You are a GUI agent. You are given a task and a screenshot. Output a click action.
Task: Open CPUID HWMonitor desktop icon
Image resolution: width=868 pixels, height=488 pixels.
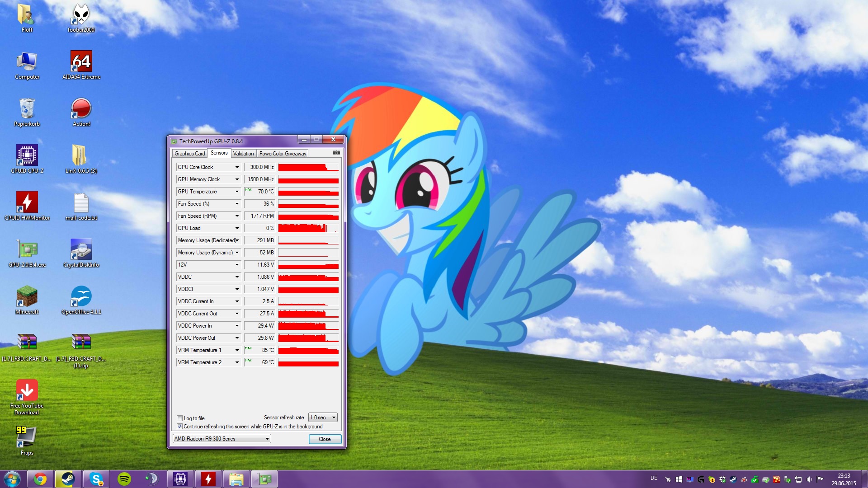[27, 202]
